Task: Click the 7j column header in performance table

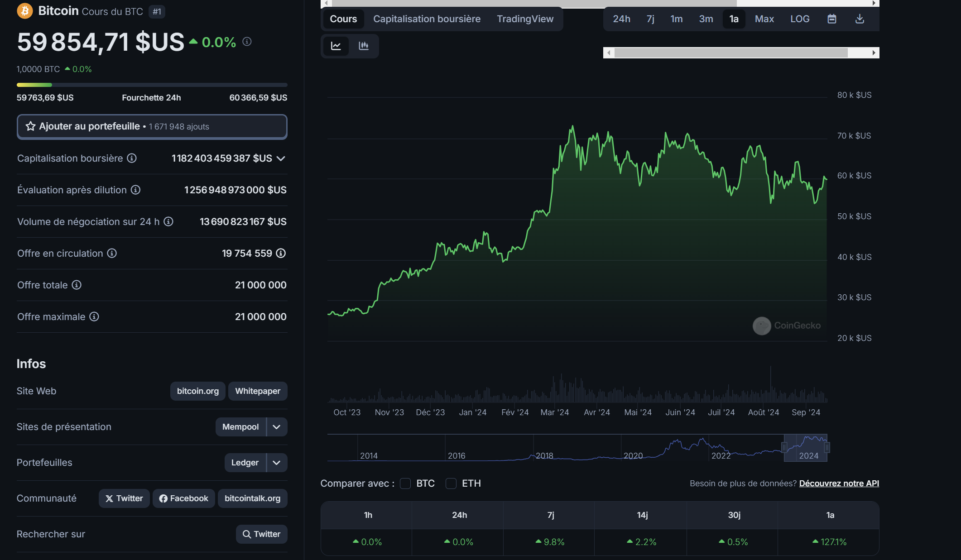Action: click(551, 515)
